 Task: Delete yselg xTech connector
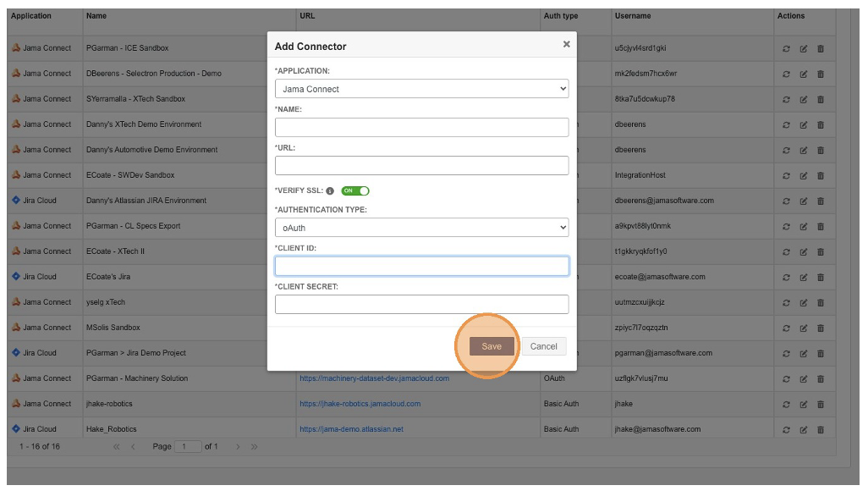[x=821, y=303]
